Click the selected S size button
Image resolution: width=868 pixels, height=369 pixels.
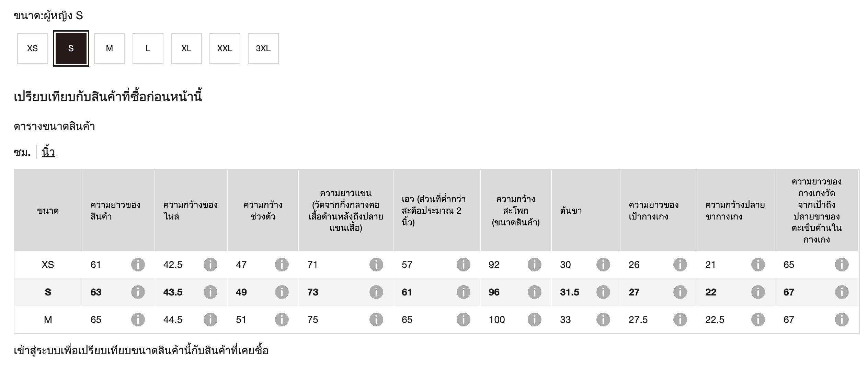pos(71,48)
